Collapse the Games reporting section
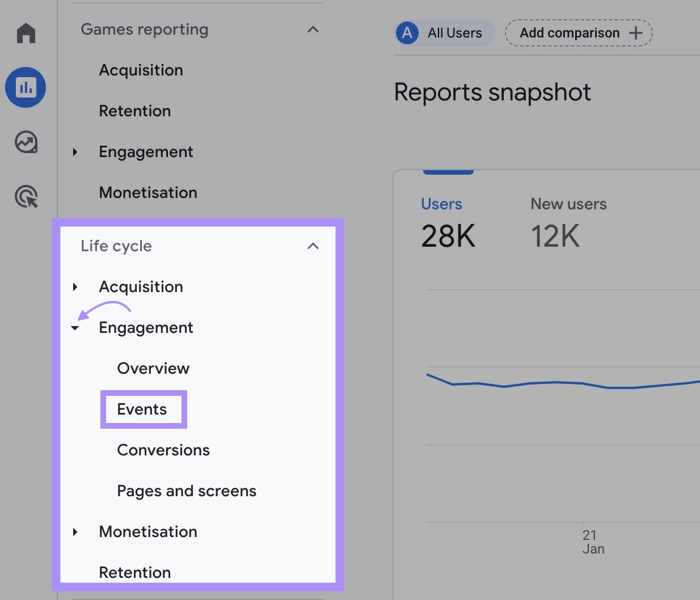The image size is (700, 600). [313, 29]
